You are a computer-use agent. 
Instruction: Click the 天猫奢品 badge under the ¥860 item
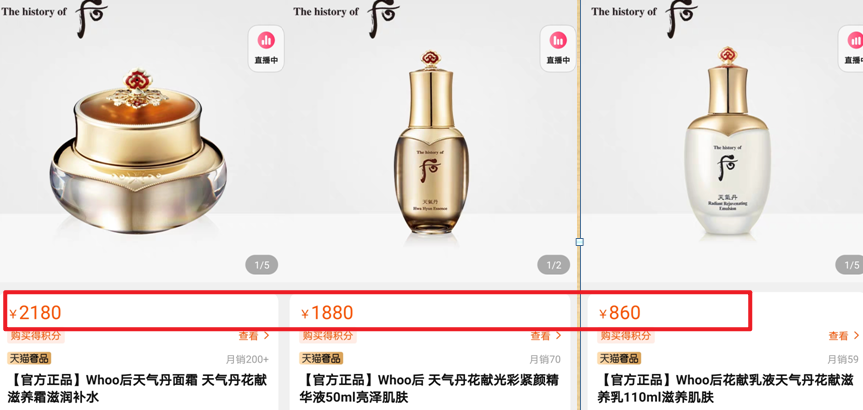[619, 358]
